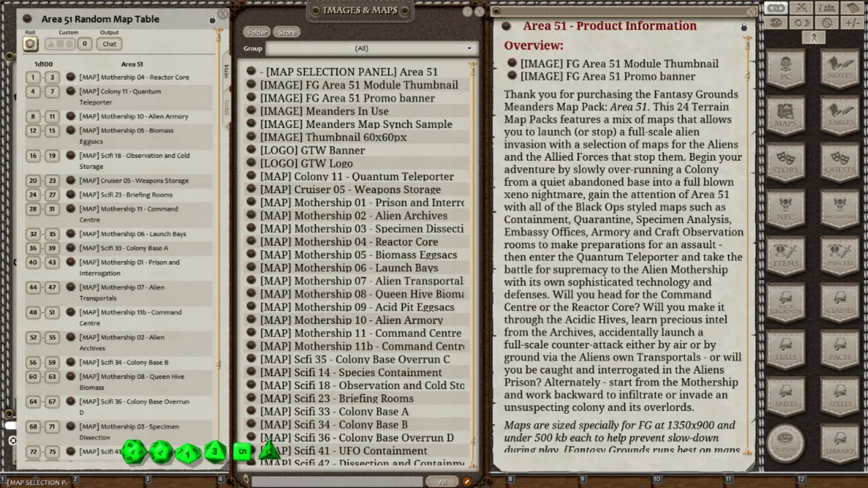
Task: Open the PC sidebar button
Action: (786, 68)
